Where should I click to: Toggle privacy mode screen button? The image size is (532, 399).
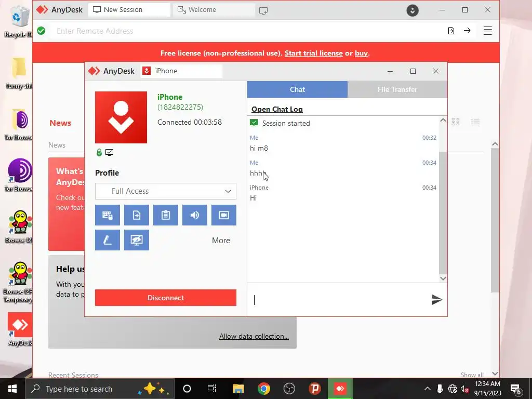pos(137,240)
